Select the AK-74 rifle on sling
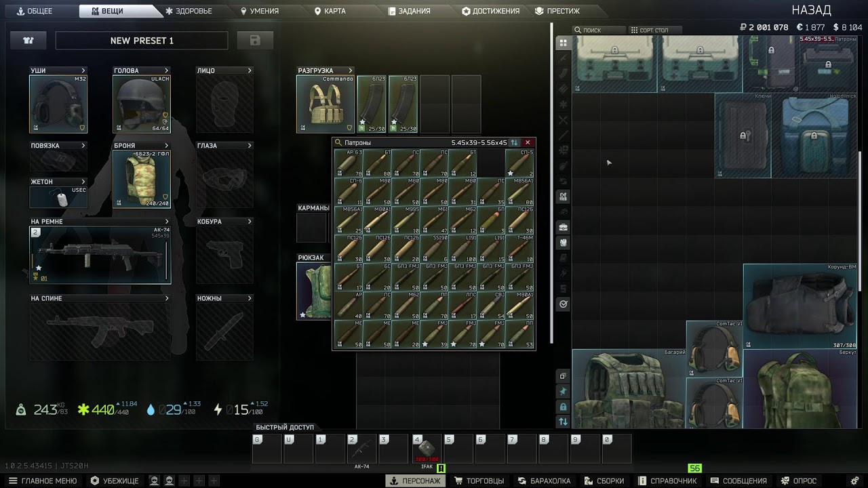The image size is (868, 488). (100, 255)
